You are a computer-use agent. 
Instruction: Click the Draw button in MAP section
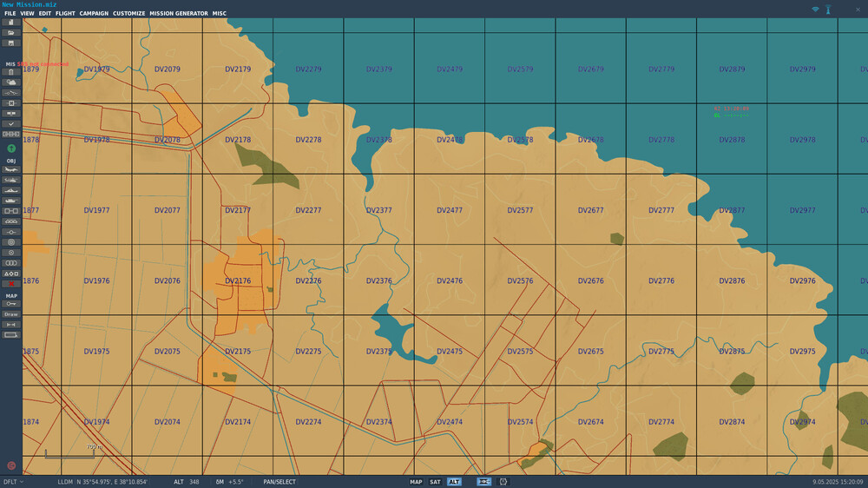[x=11, y=314]
